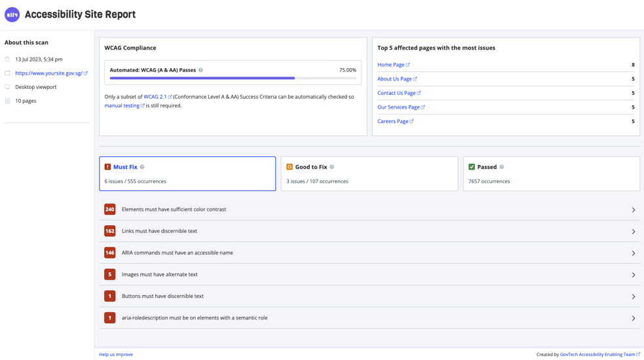Click the 162 occurrences badge
Image resolution: width=644 pixels, height=360 pixels.
click(x=109, y=231)
